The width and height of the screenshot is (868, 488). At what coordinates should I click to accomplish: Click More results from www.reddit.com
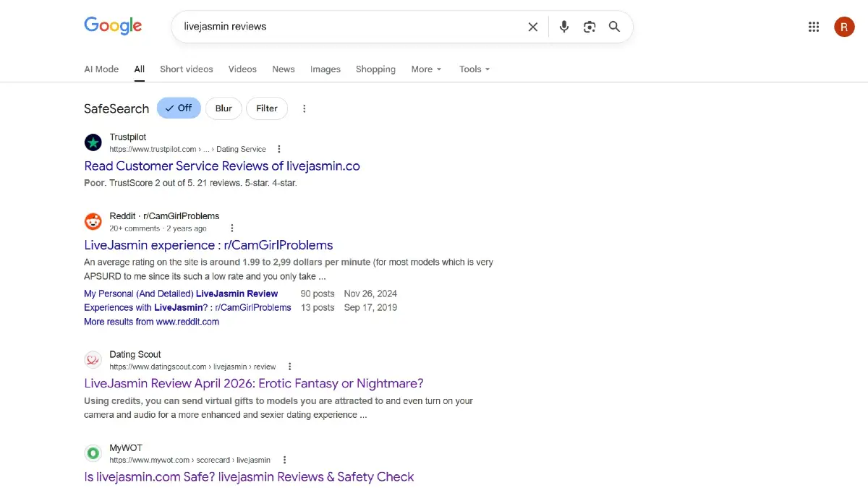pyautogui.click(x=151, y=322)
